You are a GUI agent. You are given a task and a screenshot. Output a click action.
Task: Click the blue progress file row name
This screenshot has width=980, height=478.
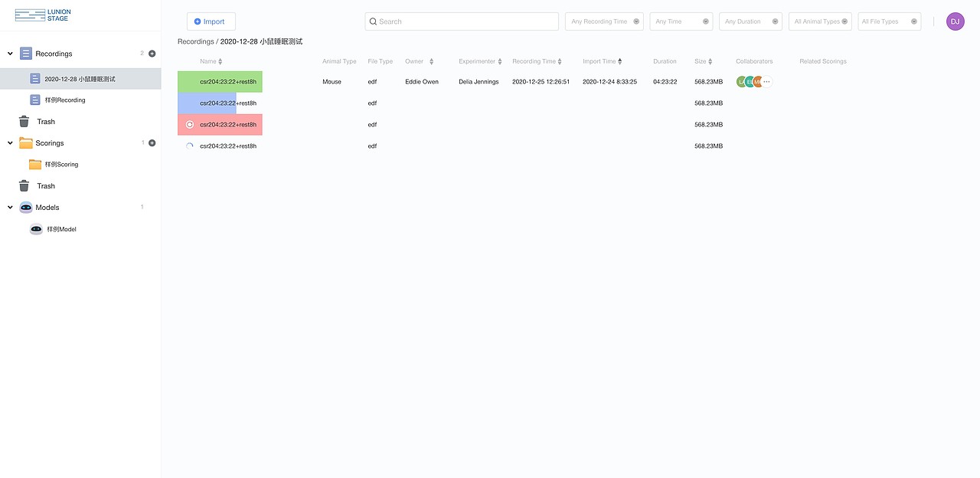[228, 103]
